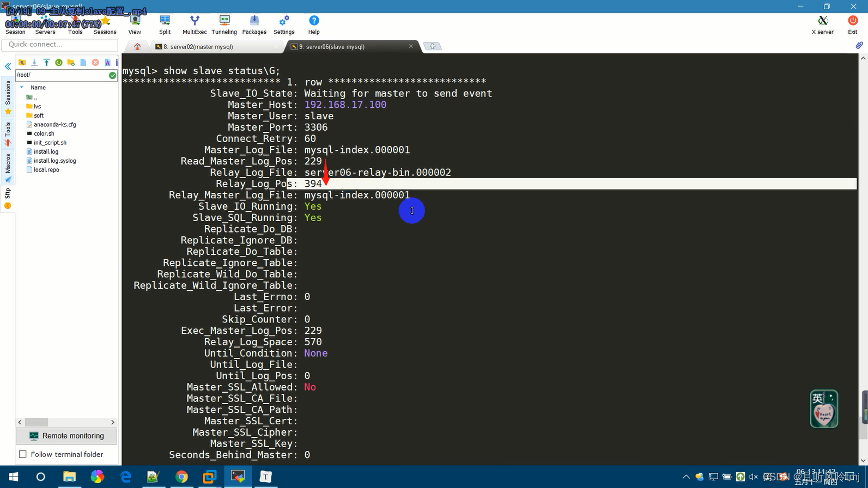Enable Follow terminal folder checkbox
The image size is (868, 488).
tap(23, 454)
